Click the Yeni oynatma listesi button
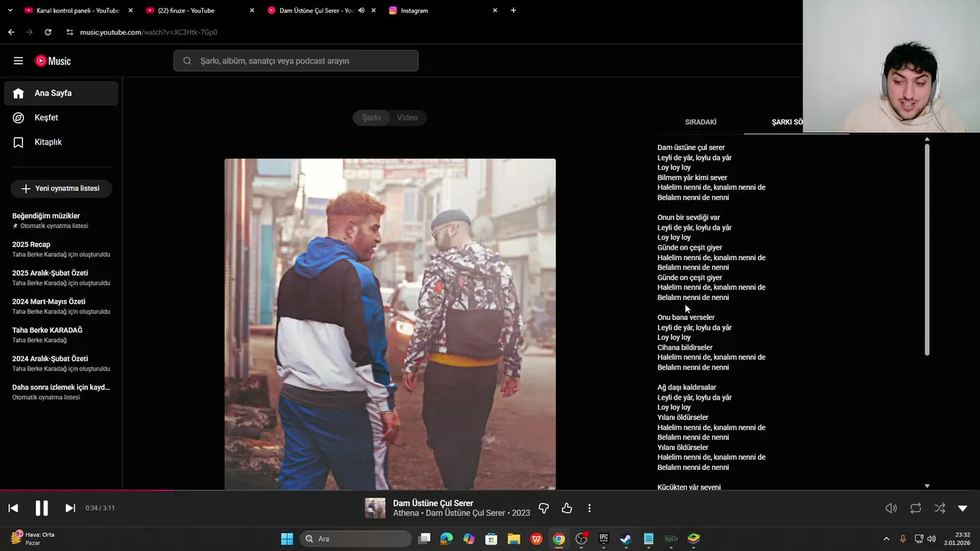 pyautogui.click(x=61, y=188)
